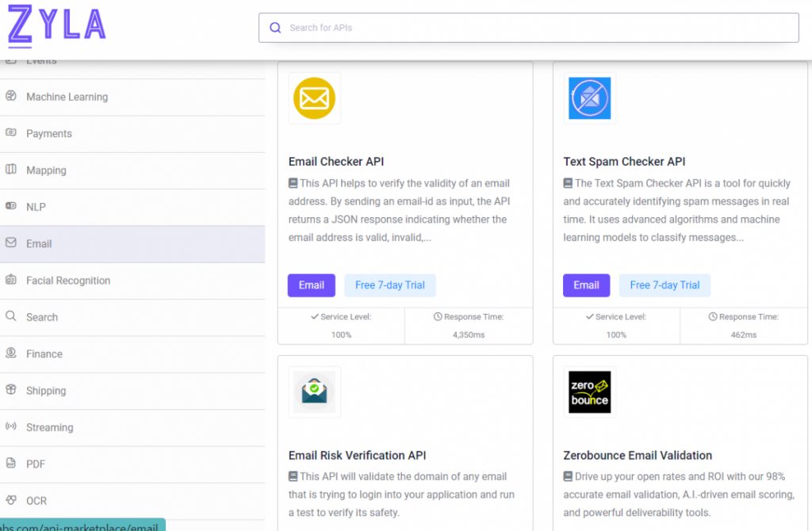Image resolution: width=812 pixels, height=531 pixels.
Task: Open the Search category in sidebar
Action: click(132, 317)
